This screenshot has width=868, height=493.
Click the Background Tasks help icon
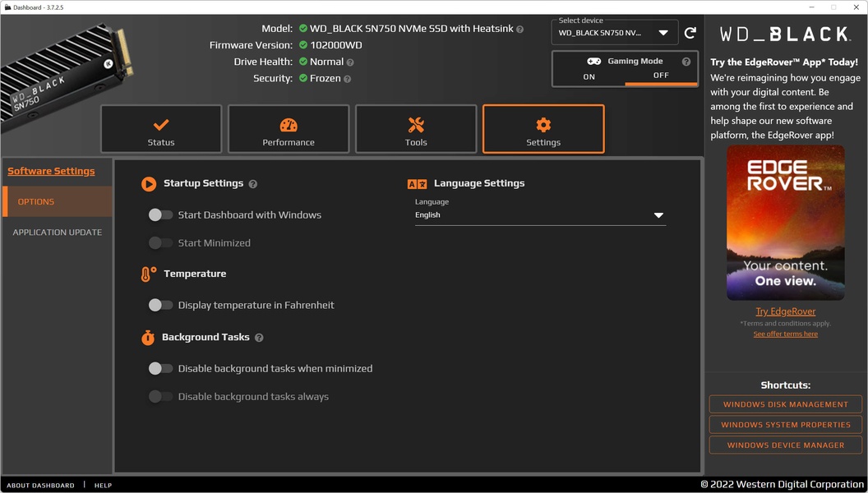click(259, 338)
